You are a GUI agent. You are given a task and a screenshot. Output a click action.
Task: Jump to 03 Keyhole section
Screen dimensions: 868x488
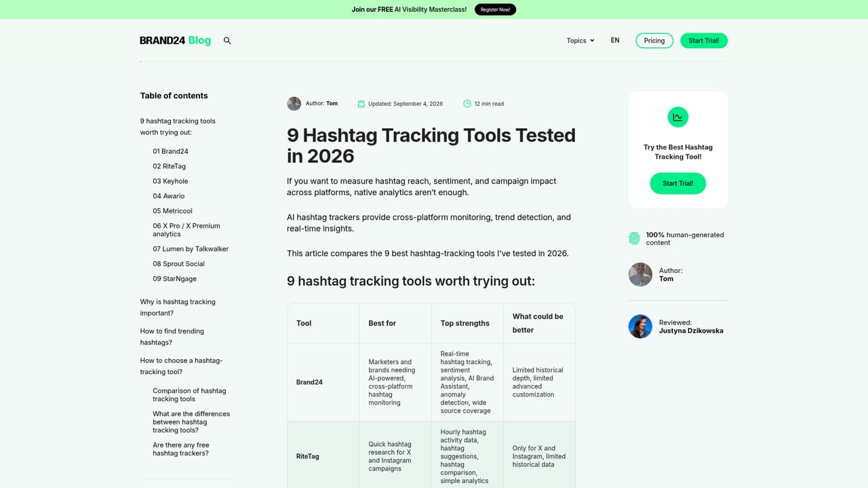point(170,181)
